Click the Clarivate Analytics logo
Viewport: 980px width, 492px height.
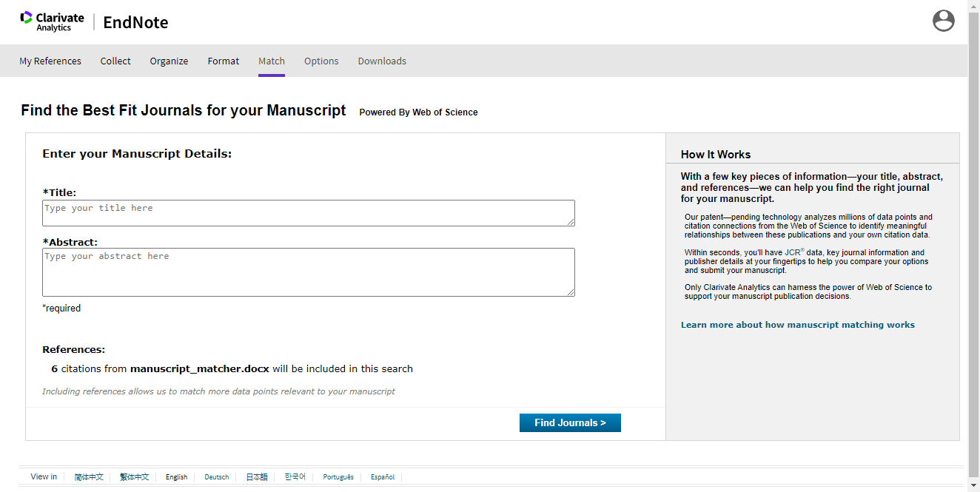52,21
